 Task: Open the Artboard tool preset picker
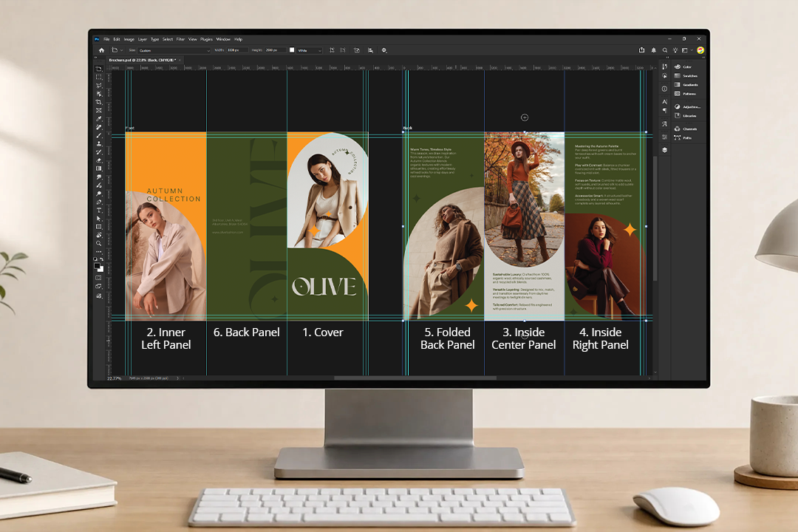tap(117, 50)
